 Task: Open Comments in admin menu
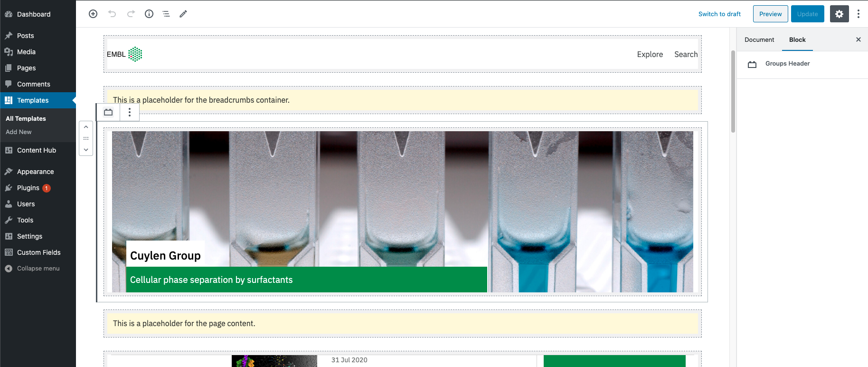coord(38,84)
